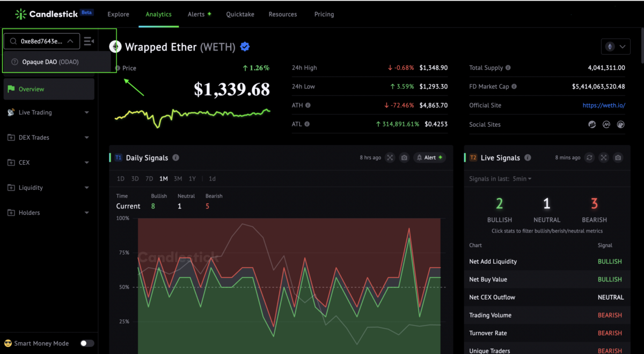The height and width of the screenshot is (354, 644).
Task: Refresh the Live Signals panel
Action: pyautogui.click(x=589, y=157)
